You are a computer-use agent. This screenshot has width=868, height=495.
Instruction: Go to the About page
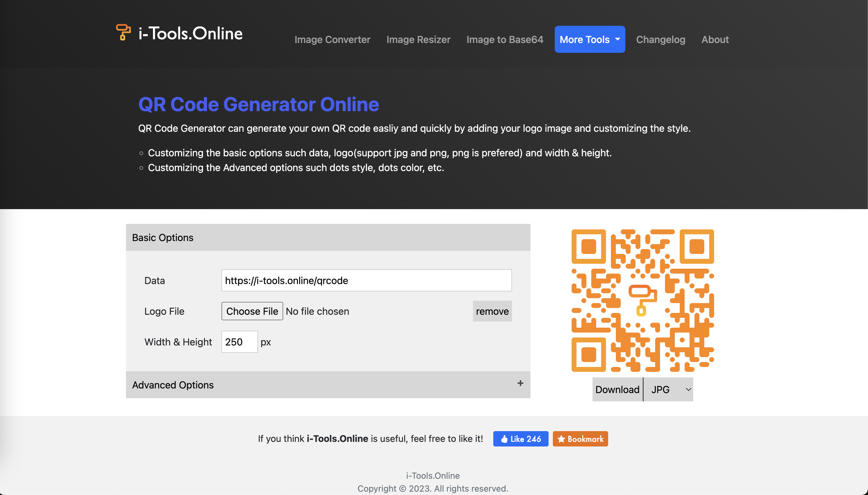(x=715, y=39)
